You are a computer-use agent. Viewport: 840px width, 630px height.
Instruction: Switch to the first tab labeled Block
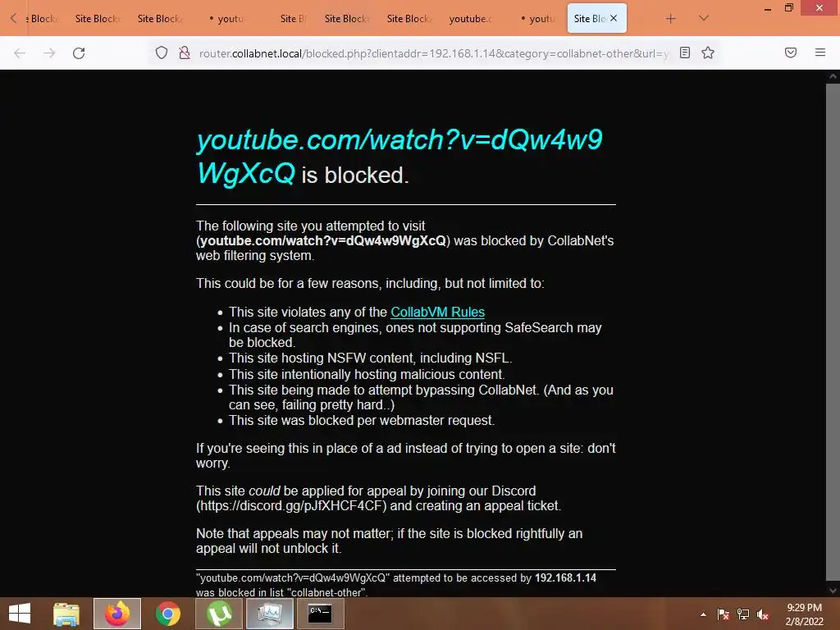coord(42,19)
